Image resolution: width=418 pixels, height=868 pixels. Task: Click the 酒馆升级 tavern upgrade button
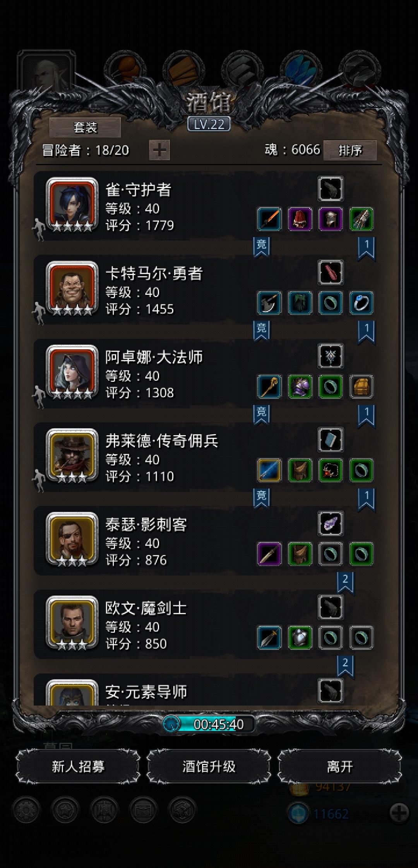click(x=209, y=766)
